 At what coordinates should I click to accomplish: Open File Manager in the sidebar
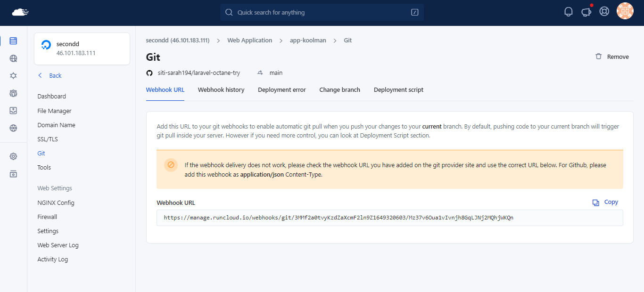55,111
